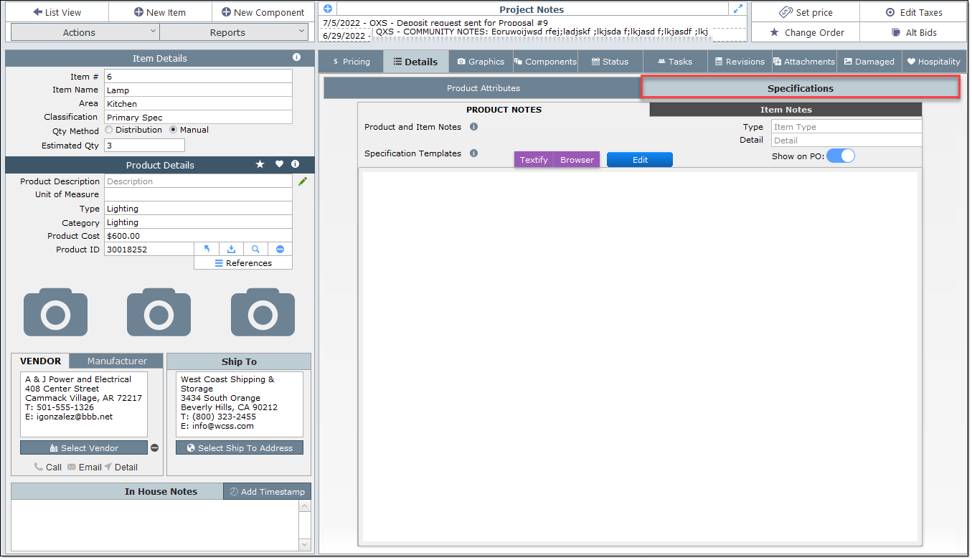The image size is (972, 560).
Task: Click the Item Name field containing Lamp
Action: tap(198, 90)
